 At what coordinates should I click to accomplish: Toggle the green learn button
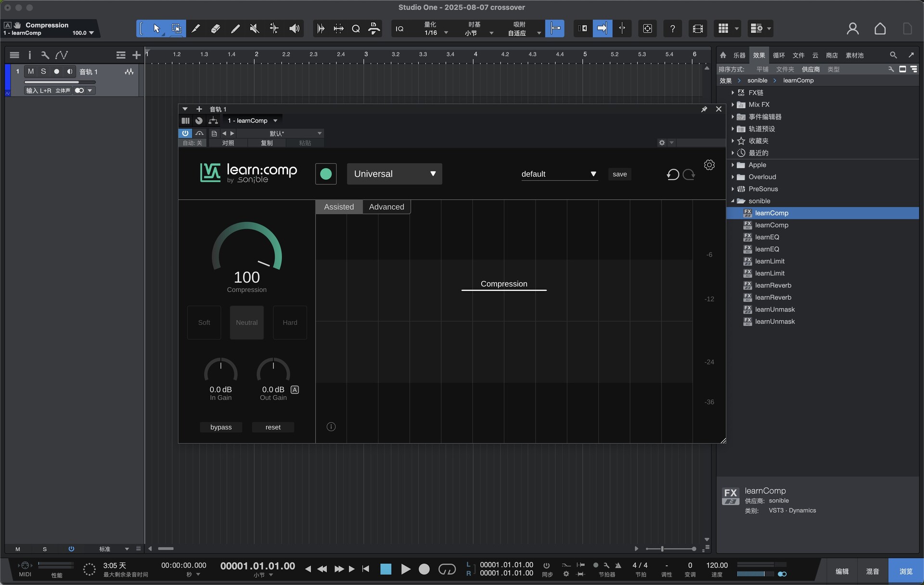click(326, 174)
